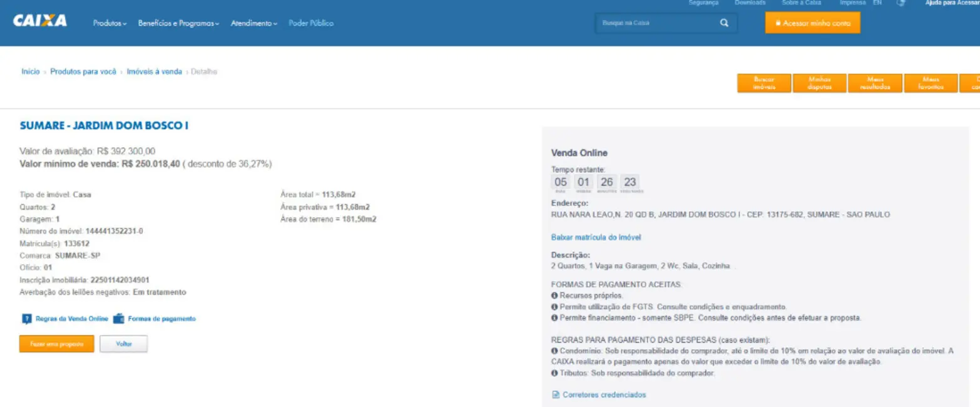The height and width of the screenshot is (407, 980).
Task: Click the Meus favoritos button
Action: tap(931, 83)
